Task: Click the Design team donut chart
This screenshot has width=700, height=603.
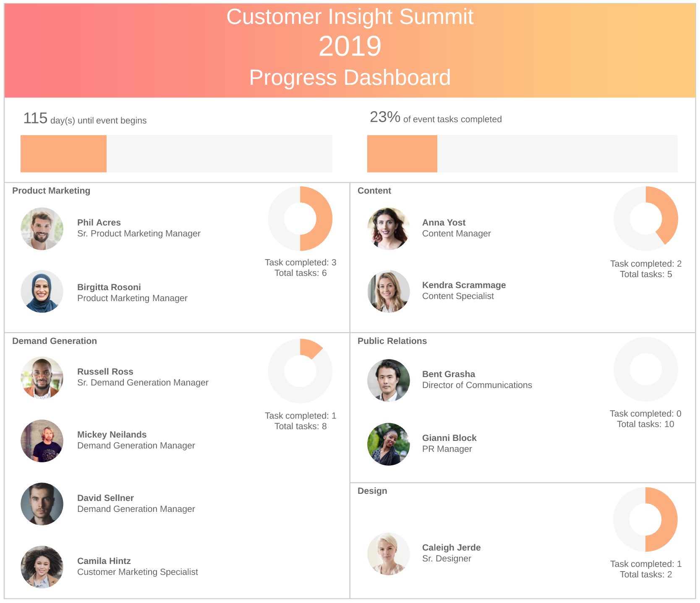Action: coord(645,519)
